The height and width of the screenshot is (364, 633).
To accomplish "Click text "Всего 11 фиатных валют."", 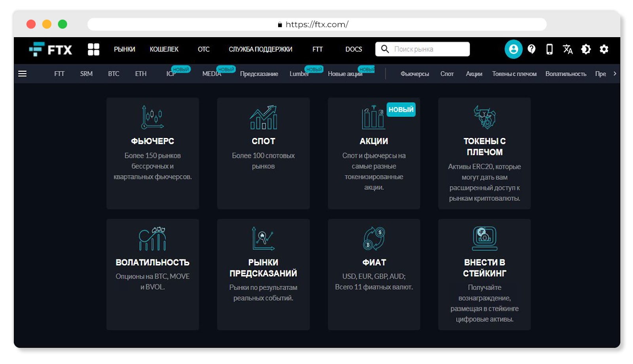I will 374,287.
